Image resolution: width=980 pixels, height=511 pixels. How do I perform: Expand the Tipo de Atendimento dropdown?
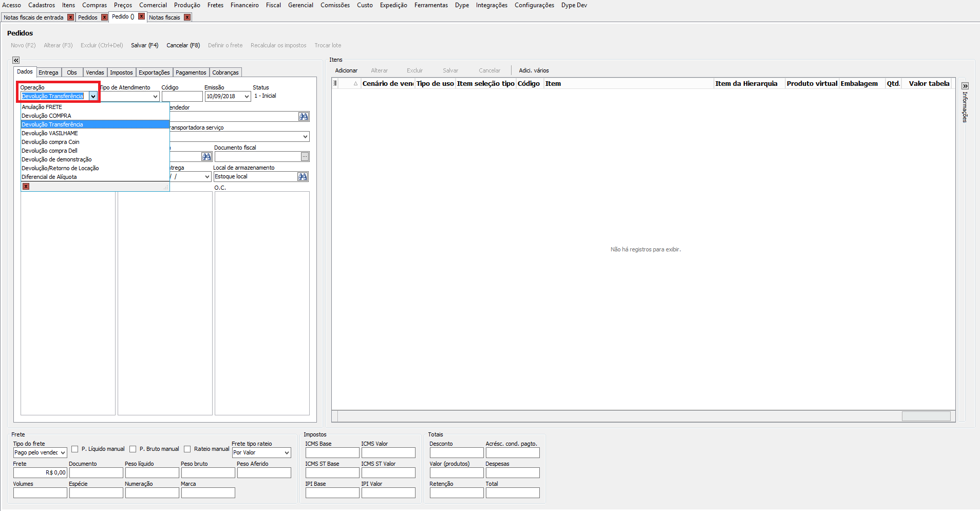(155, 97)
